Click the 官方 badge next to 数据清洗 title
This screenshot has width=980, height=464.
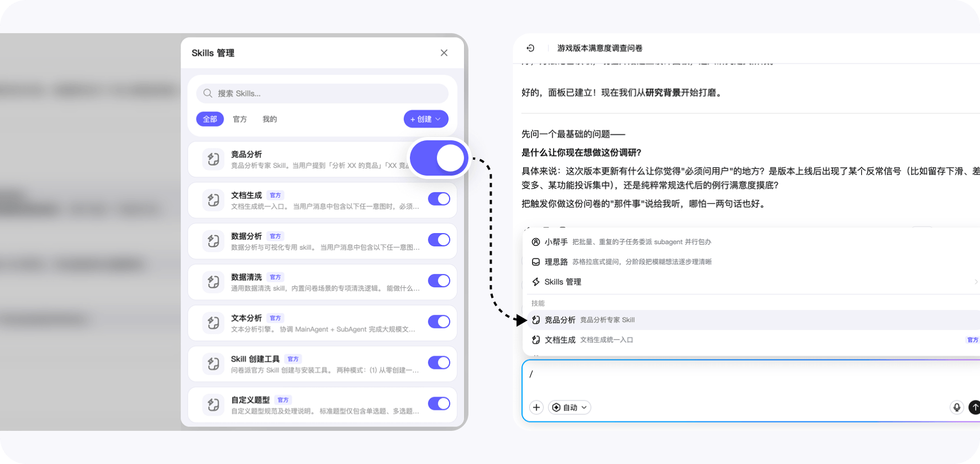click(276, 277)
